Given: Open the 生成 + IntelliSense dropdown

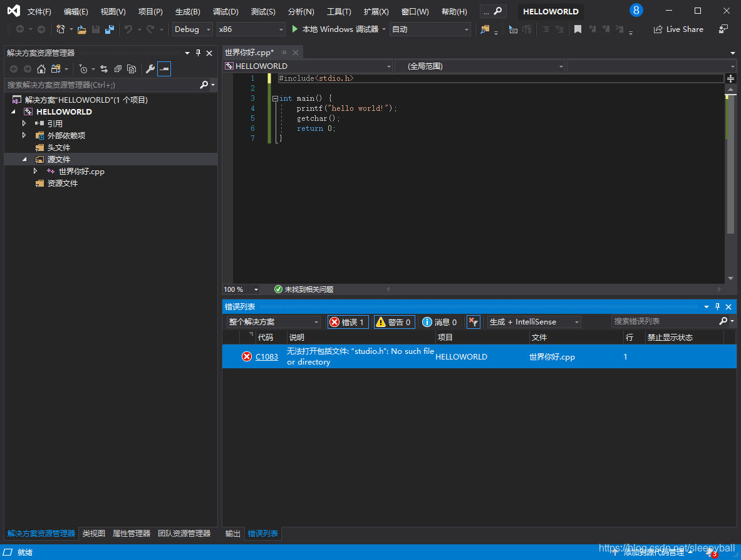Looking at the screenshot, I should [x=534, y=322].
